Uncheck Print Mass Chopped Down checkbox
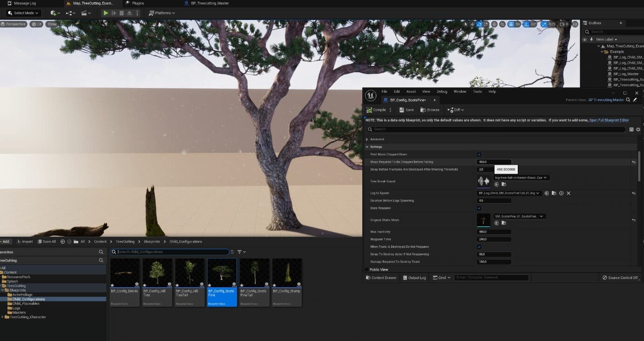Image resolution: width=644 pixels, height=341 pixels. (479, 155)
